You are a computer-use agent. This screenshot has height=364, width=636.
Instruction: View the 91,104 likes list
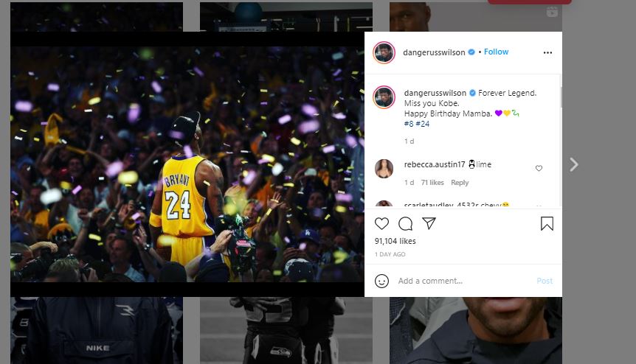coord(395,241)
